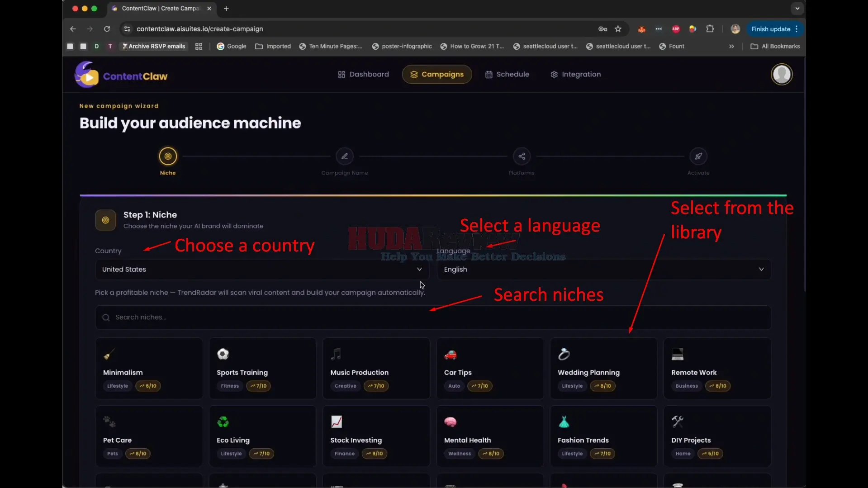Focus the Search niches field
Screen dimensions: 868x488
click(x=433, y=317)
